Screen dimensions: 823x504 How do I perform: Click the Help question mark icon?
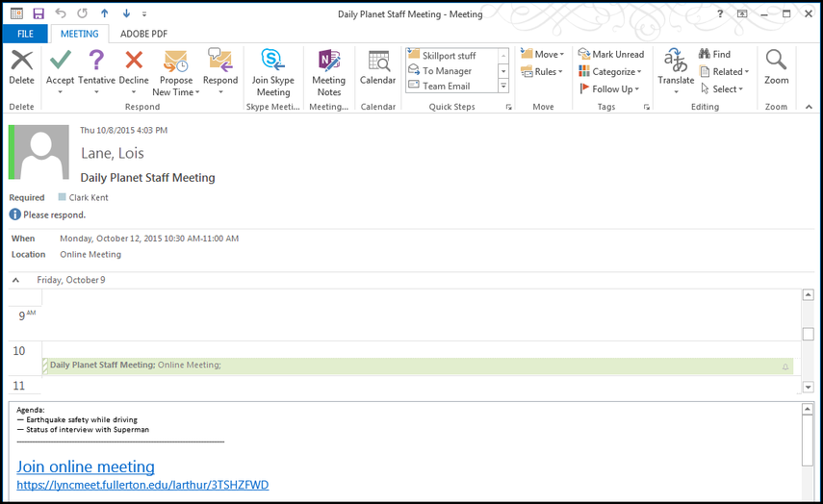pyautogui.click(x=720, y=13)
